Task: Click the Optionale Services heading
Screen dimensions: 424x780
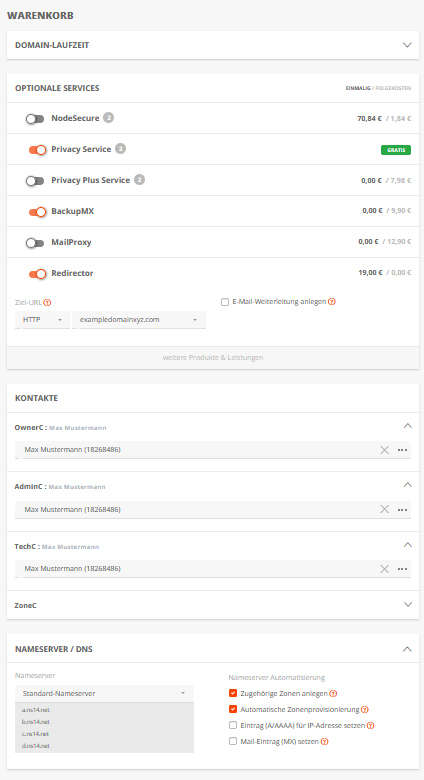Action: coord(57,88)
